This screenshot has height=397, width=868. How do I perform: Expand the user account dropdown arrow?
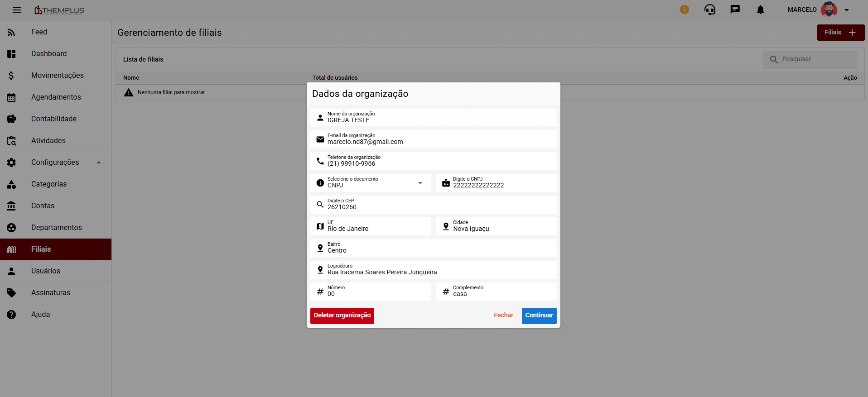click(x=847, y=10)
